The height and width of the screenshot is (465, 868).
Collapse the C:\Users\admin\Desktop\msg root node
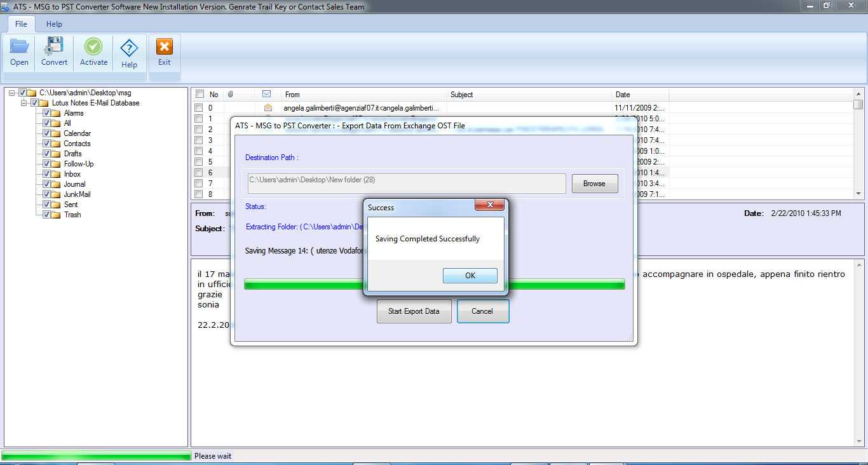coord(11,93)
